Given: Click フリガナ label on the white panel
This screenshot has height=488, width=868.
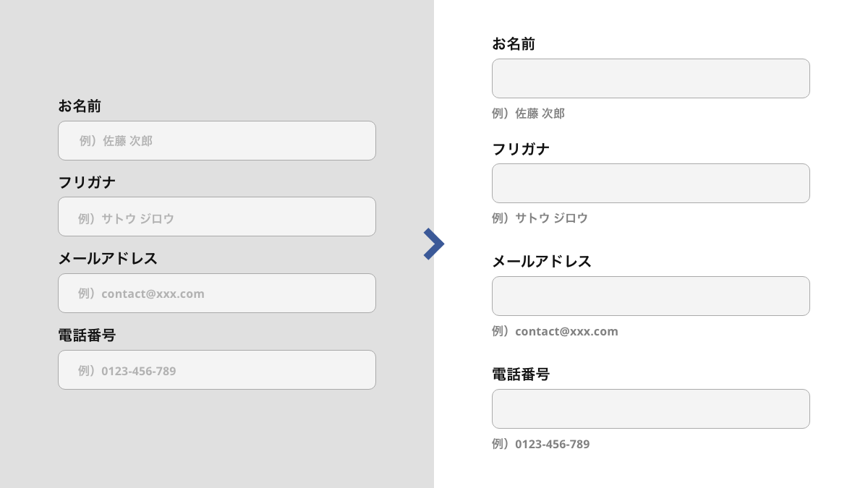Looking at the screenshot, I should [521, 149].
